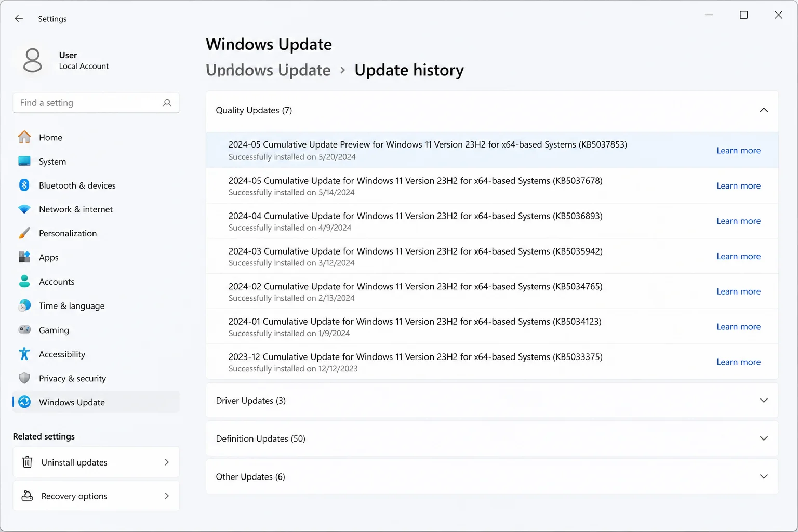
Task: Open the Uninstall updates arrow chevron
Action: [167, 462]
